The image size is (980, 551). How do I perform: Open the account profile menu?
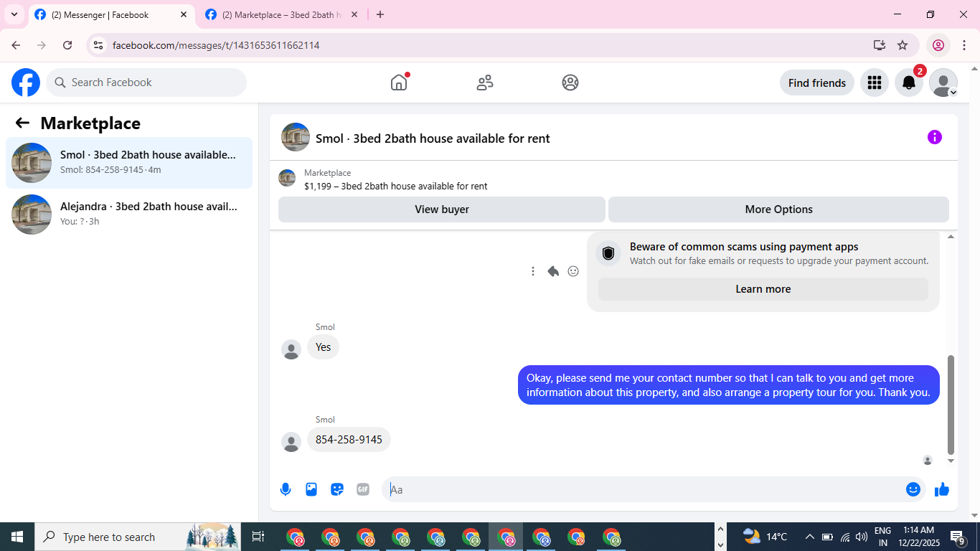click(x=943, y=83)
